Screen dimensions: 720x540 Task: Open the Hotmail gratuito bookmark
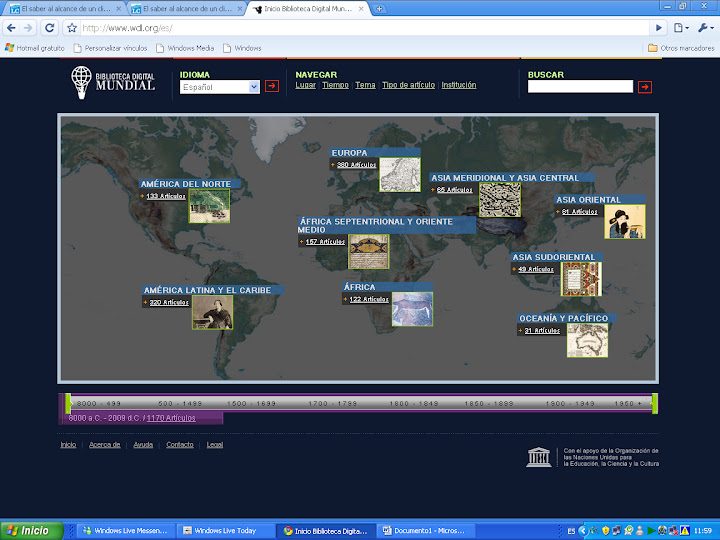coord(35,48)
